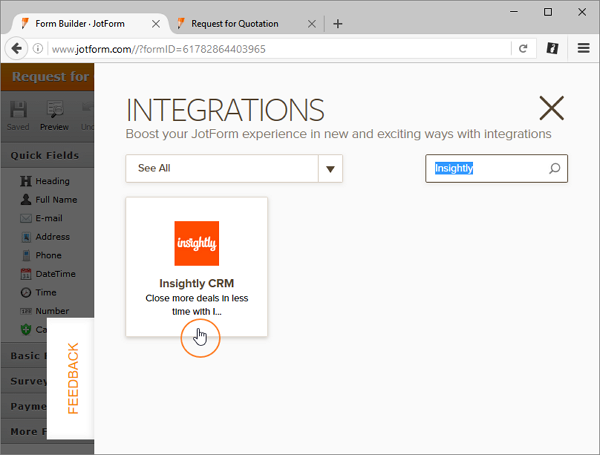Add the Heading quick field
Image resolution: width=600 pixels, height=455 pixels.
(50, 181)
